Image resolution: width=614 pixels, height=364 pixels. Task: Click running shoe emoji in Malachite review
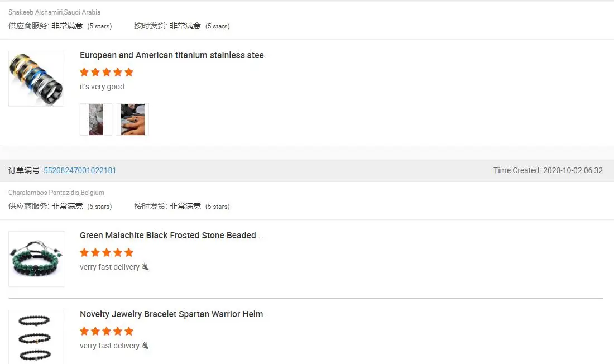145,267
